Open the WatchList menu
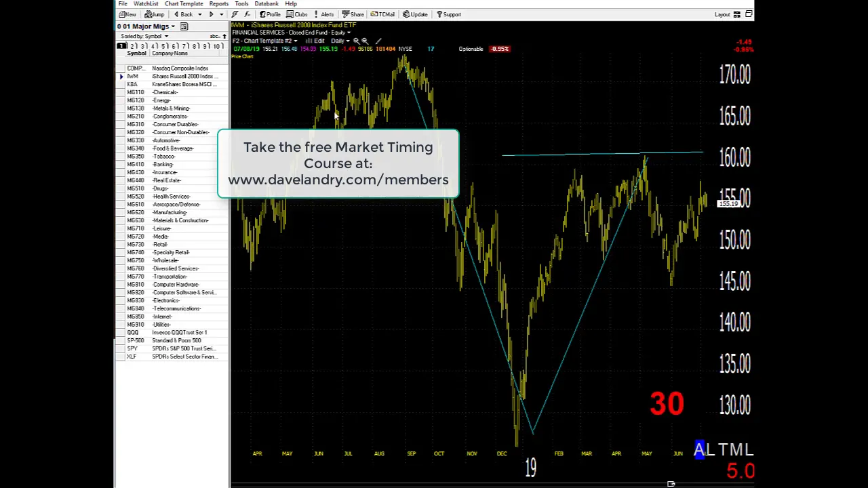This screenshot has width=868, height=488. (x=146, y=3)
